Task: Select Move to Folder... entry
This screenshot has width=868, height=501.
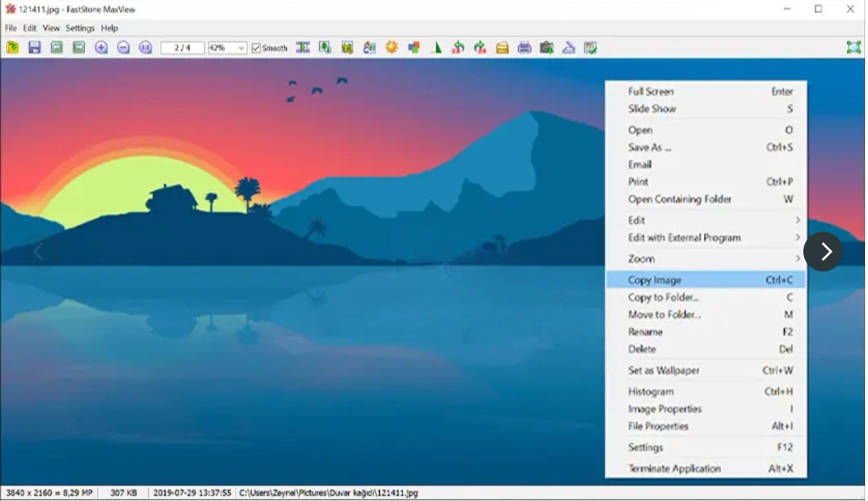Action: click(706, 314)
